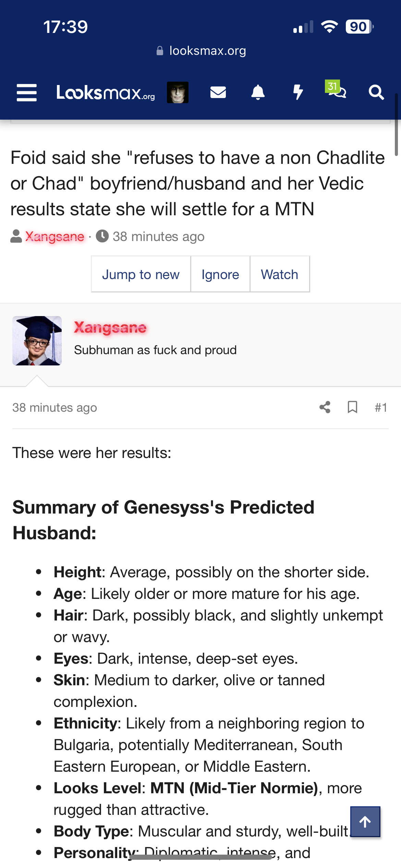401x868 pixels.
Task: Open Xangsane username link in post header
Action: tap(110, 328)
